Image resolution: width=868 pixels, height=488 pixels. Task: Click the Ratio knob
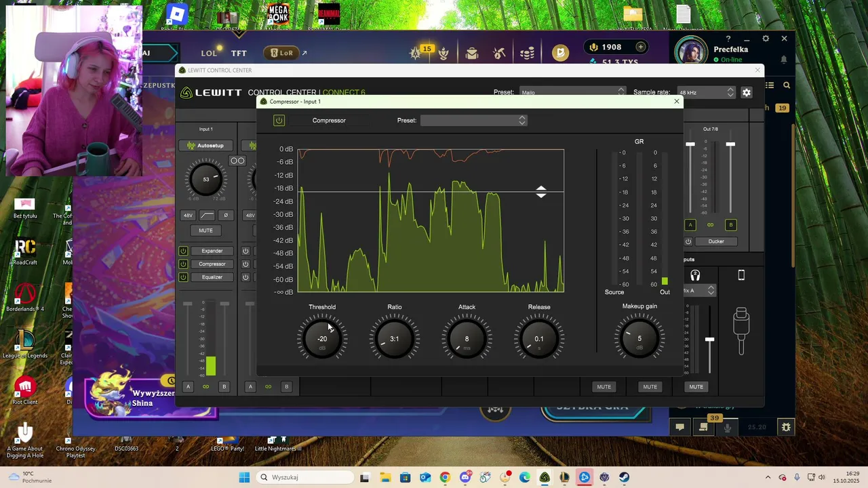394,338
